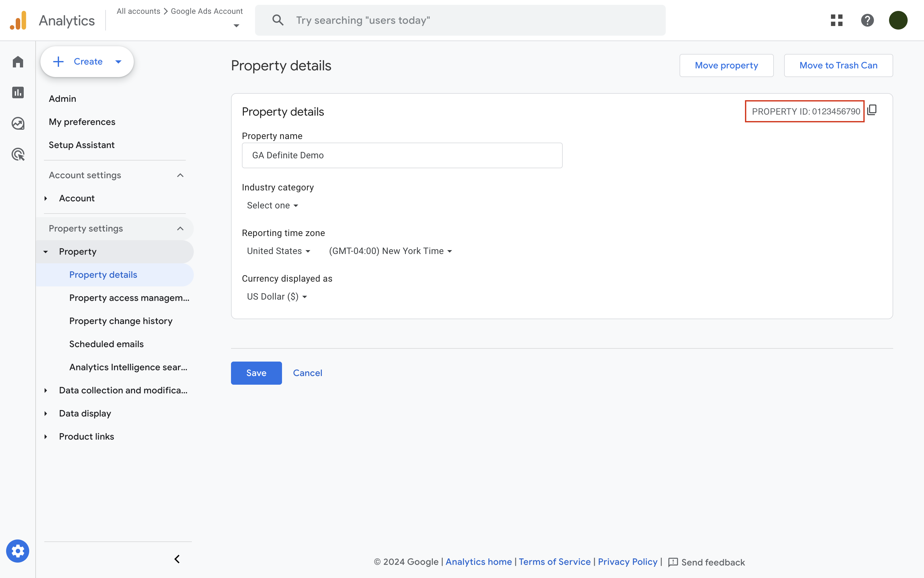Expand the Account tree item arrow

click(46, 198)
